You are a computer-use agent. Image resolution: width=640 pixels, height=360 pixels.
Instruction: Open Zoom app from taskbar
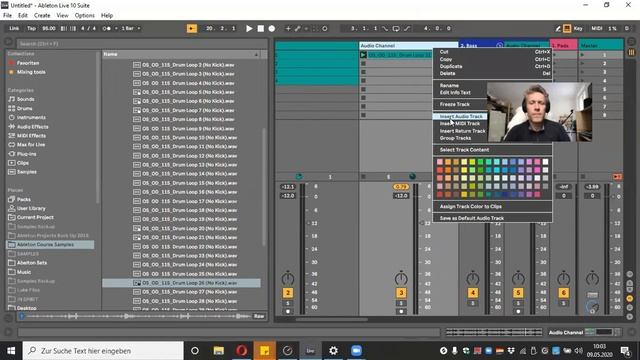[x=356, y=351]
